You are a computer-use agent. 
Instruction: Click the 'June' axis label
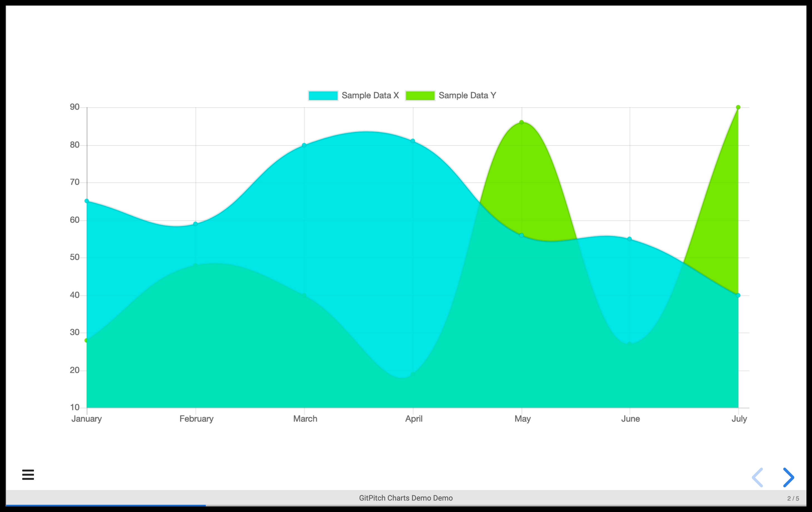631,419
